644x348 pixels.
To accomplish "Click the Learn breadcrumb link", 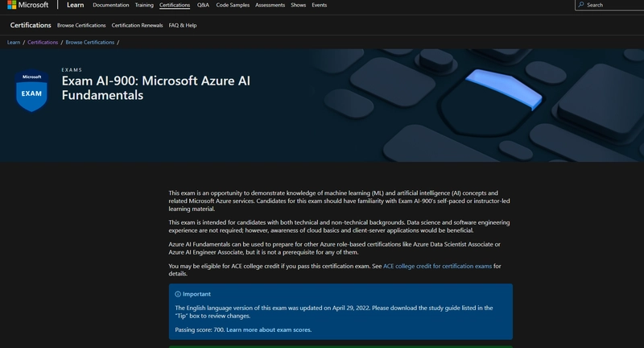I will pyautogui.click(x=14, y=42).
